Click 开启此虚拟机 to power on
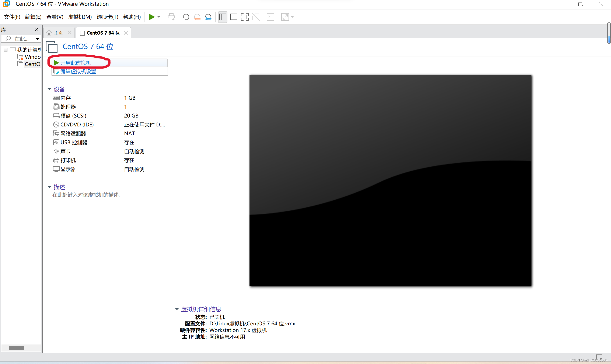 76,63
